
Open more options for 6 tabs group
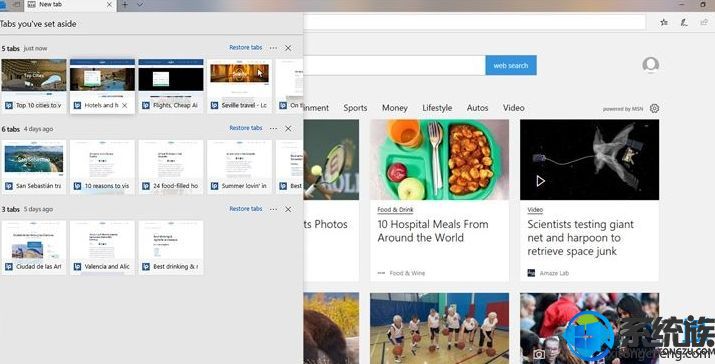point(273,129)
